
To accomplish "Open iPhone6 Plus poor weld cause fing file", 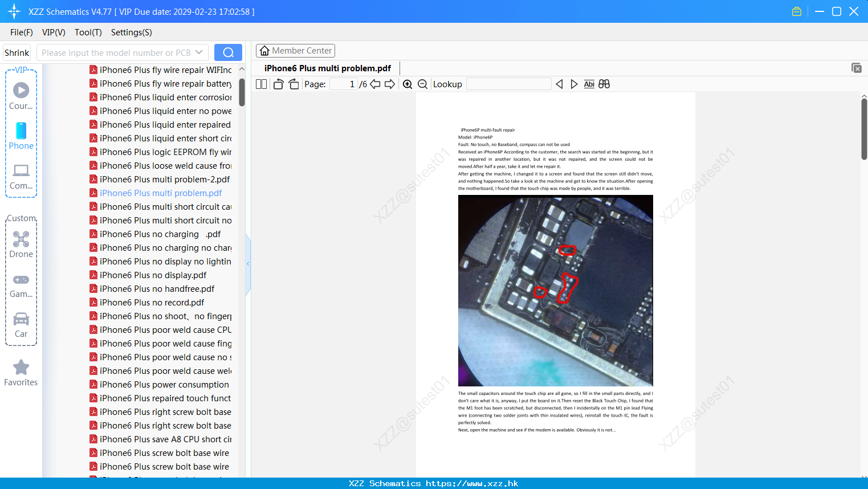I will pyautogui.click(x=161, y=344).
